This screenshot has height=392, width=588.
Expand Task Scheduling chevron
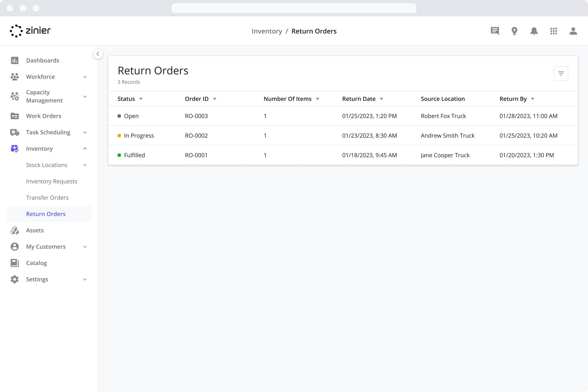[x=85, y=133]
